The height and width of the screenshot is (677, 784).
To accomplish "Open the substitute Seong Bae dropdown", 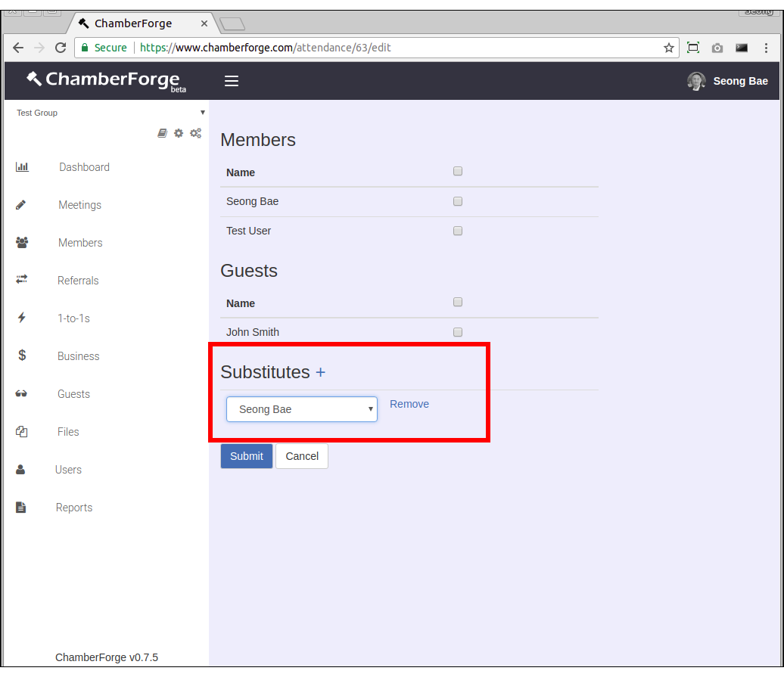I will [301, 409].
